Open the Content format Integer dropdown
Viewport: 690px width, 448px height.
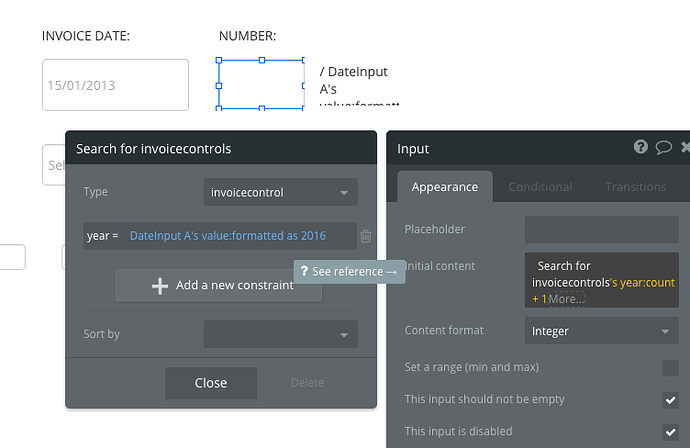coord(601,331)
